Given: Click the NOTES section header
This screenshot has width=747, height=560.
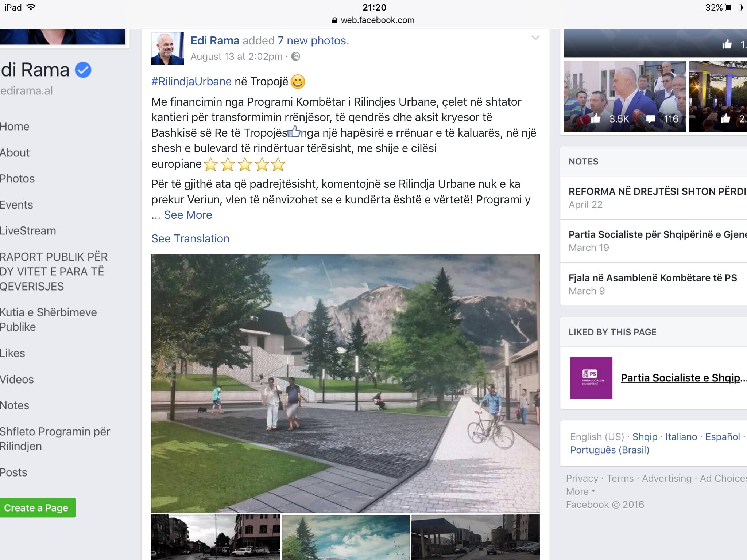Looking at the screenshot, I should 584,162.
